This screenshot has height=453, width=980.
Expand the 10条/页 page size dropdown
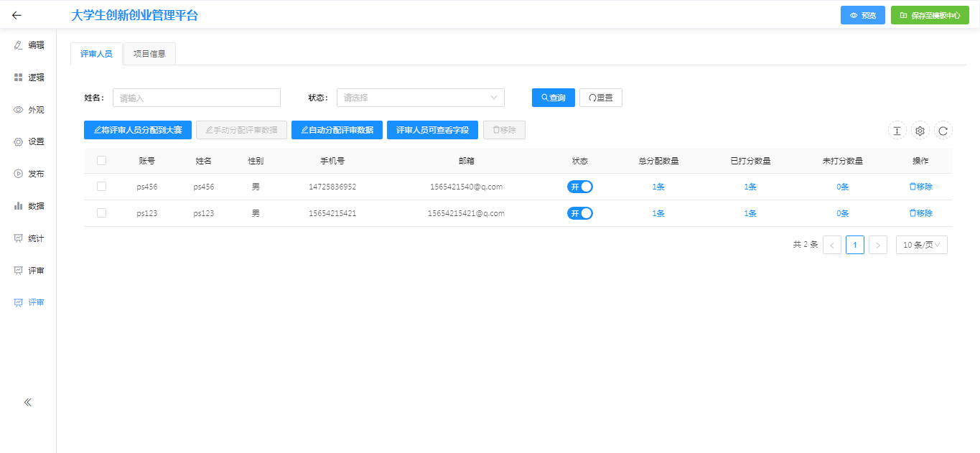921,245
